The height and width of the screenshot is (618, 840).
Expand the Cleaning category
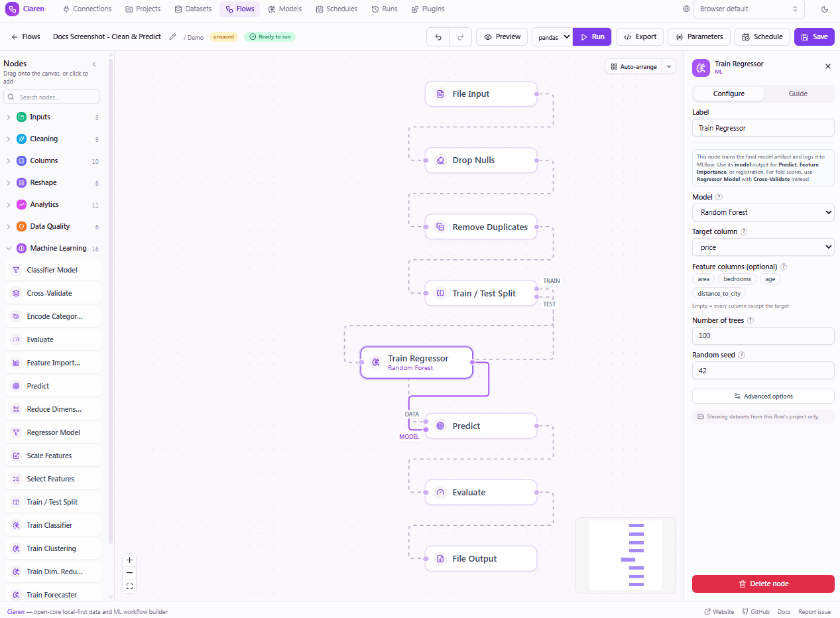coord(53,139)
